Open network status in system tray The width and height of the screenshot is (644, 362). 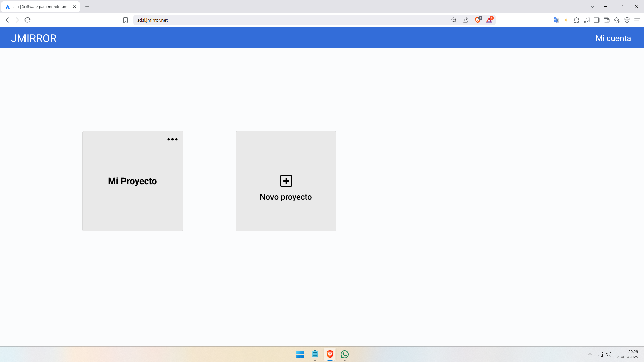(601, 354)
